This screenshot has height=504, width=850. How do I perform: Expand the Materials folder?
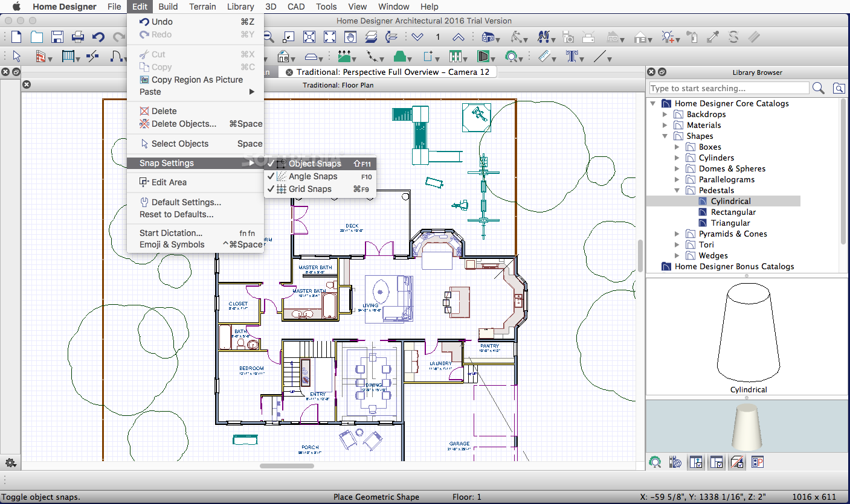(x=665, y=125)
